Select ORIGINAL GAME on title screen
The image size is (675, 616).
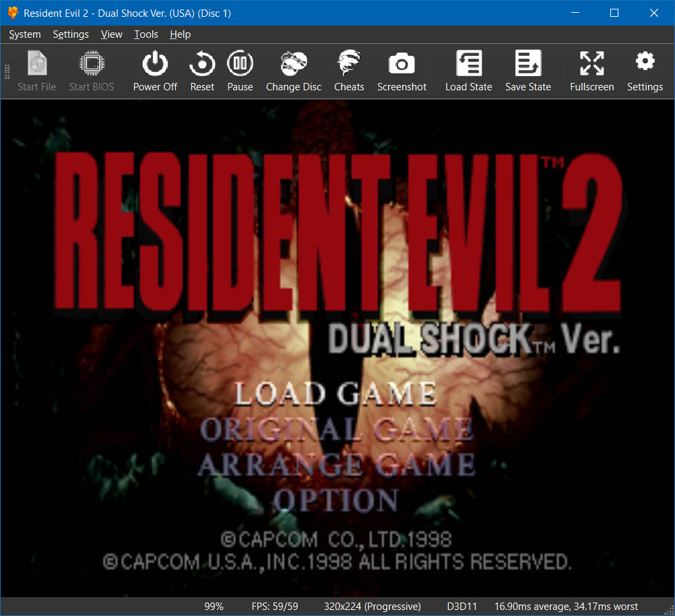[337, 429]
